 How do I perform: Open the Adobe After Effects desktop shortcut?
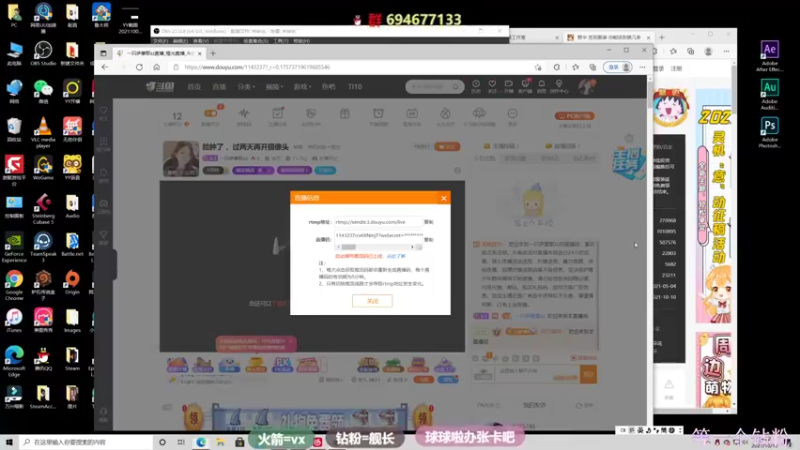click(x=769, y=56)
